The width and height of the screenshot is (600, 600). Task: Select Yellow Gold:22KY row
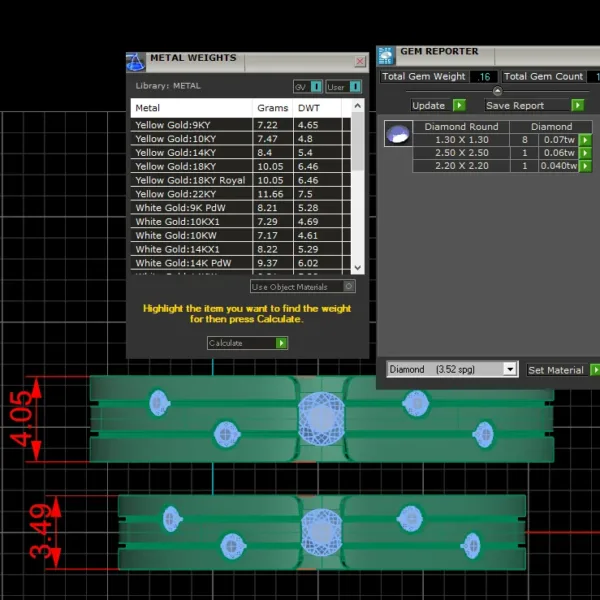pyautogui.click(x=240, y=194)
